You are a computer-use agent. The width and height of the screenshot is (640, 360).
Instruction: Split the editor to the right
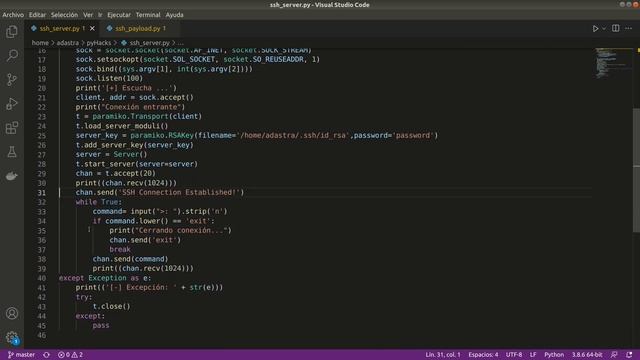point(616,28)
